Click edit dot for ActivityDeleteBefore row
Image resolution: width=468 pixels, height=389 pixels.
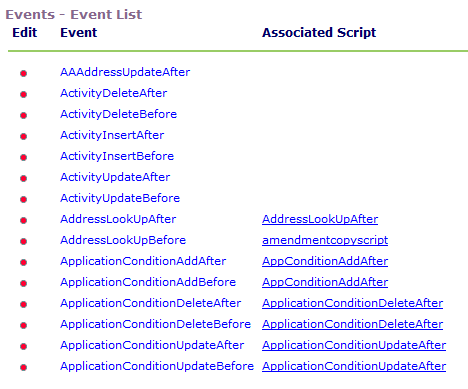coord(23,115)
